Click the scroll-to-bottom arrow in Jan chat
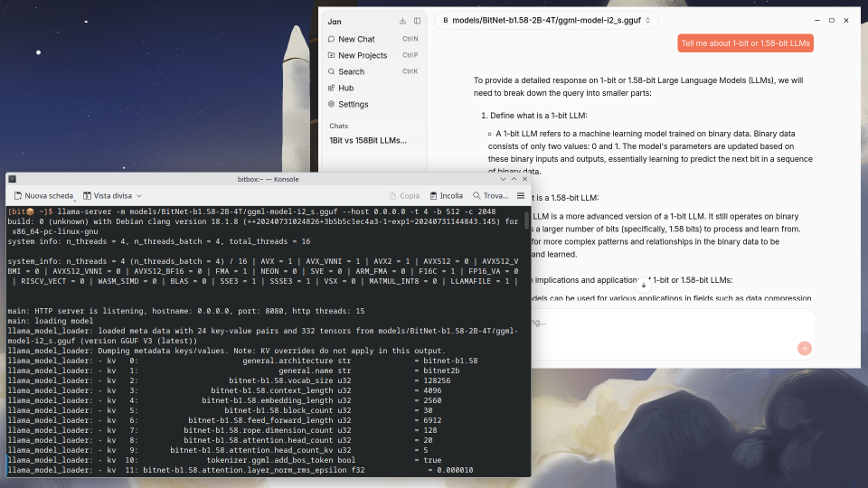The image size is (868, 488). click(643, 286)
